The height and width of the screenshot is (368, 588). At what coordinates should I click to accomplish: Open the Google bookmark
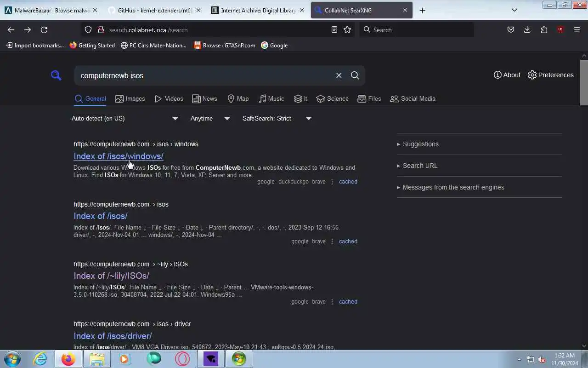[274, 45]
